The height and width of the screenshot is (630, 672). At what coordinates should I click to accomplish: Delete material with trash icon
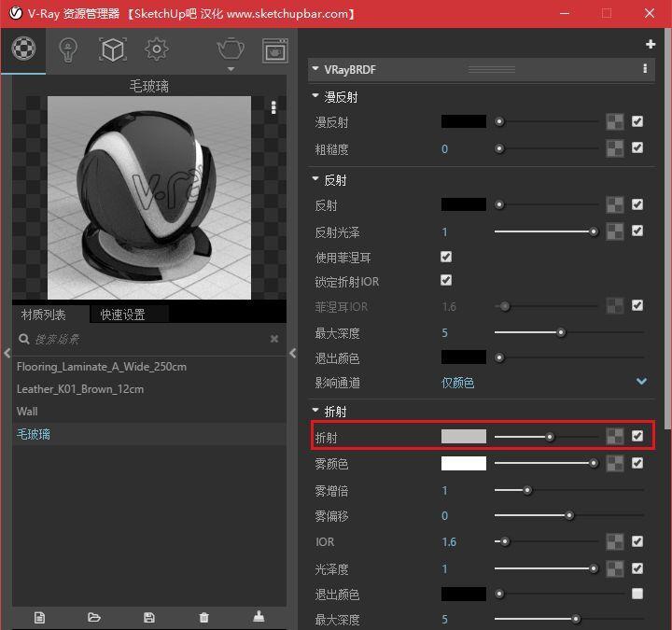point(204,618)
